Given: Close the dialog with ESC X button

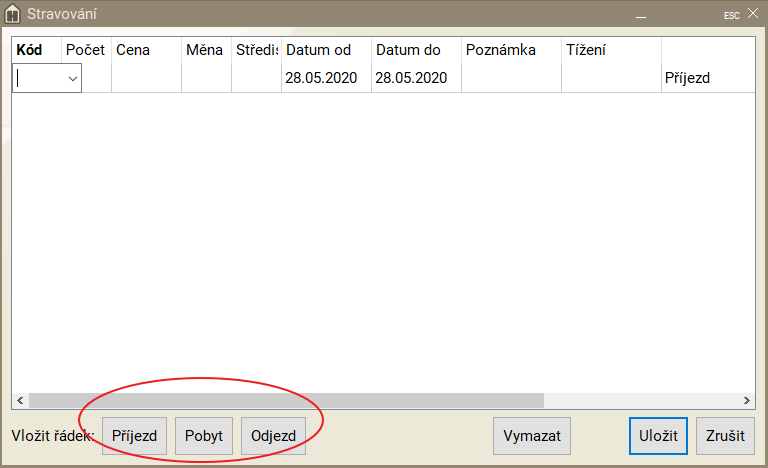Looking at the screenshot, I should pos(752,14).
